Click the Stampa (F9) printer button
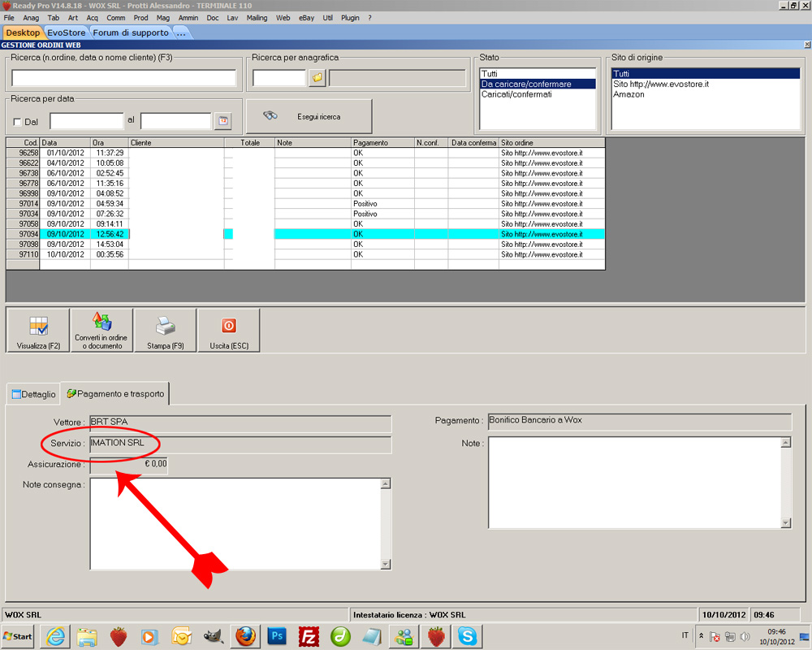Image resolution: width=812 pixels, height=650 pixels. click(165, 331)
